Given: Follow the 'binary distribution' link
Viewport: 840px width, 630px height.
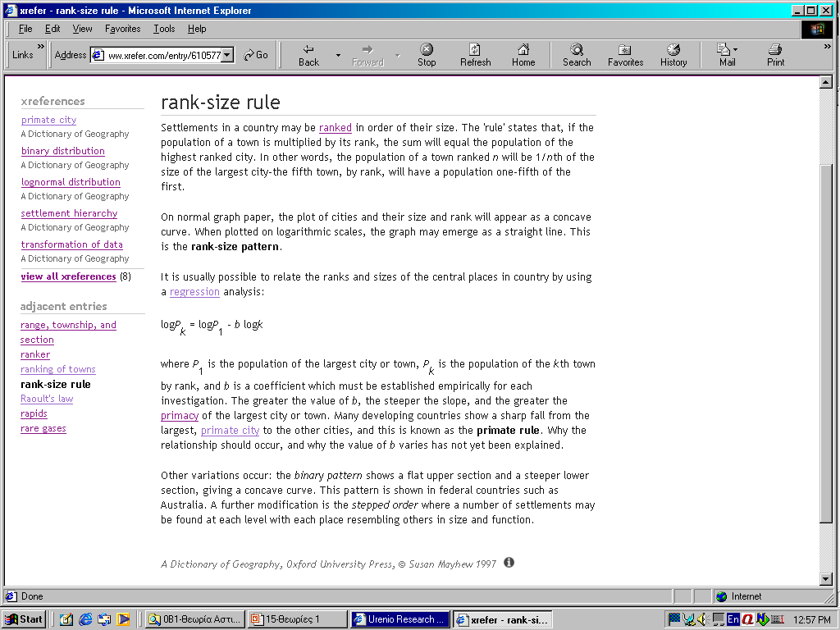Looking at the screenshot, I should pos(62,151).
